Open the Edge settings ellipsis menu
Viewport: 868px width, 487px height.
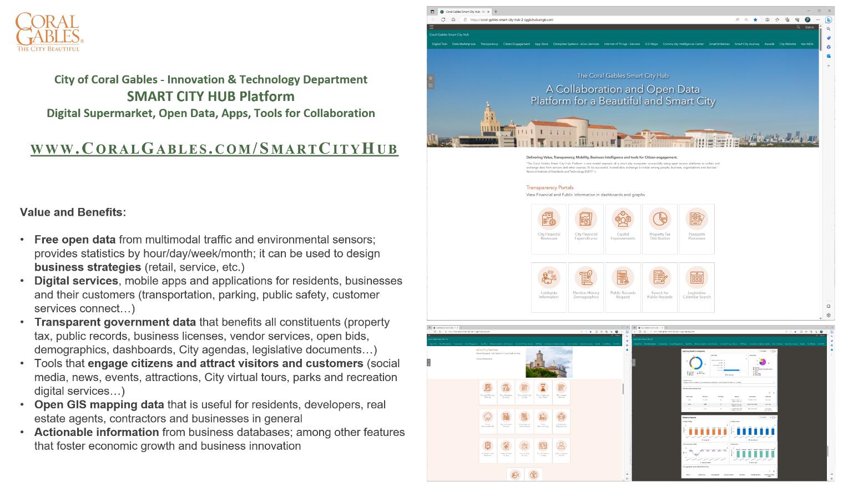coord(817,19)
